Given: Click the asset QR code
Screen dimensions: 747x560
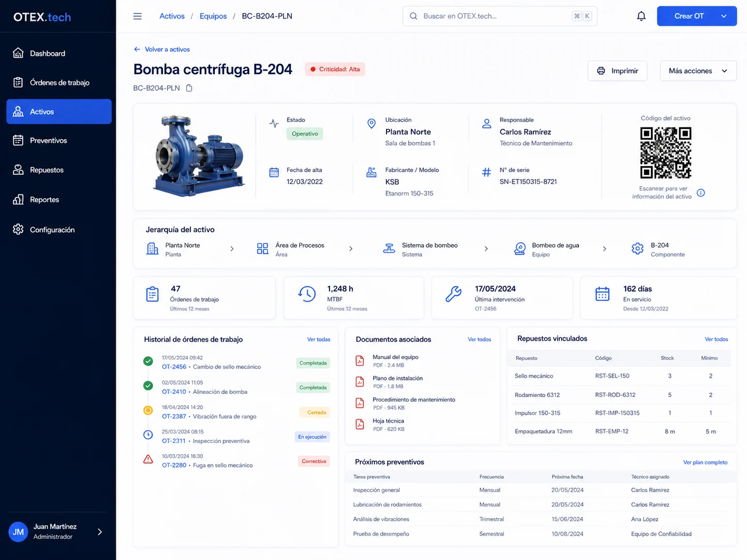Looking at the screenshot, I should click(x=665, y=153).
